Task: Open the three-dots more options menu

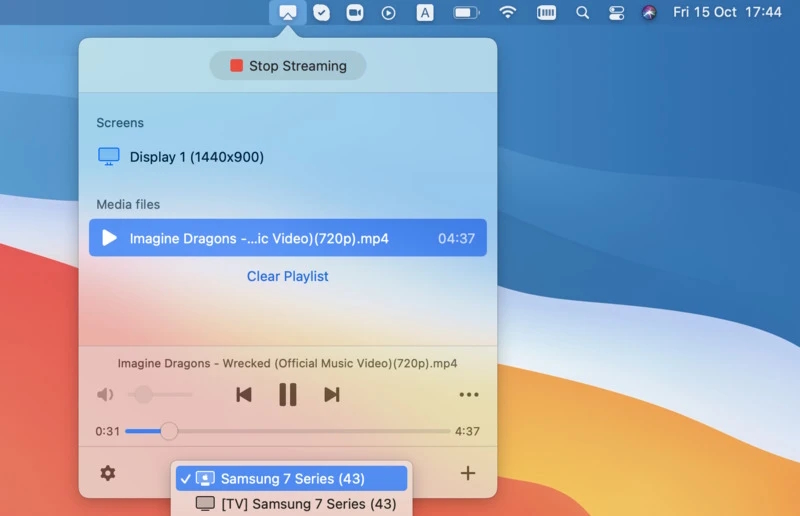Action: pyautogui.click(x=469, y=395)
